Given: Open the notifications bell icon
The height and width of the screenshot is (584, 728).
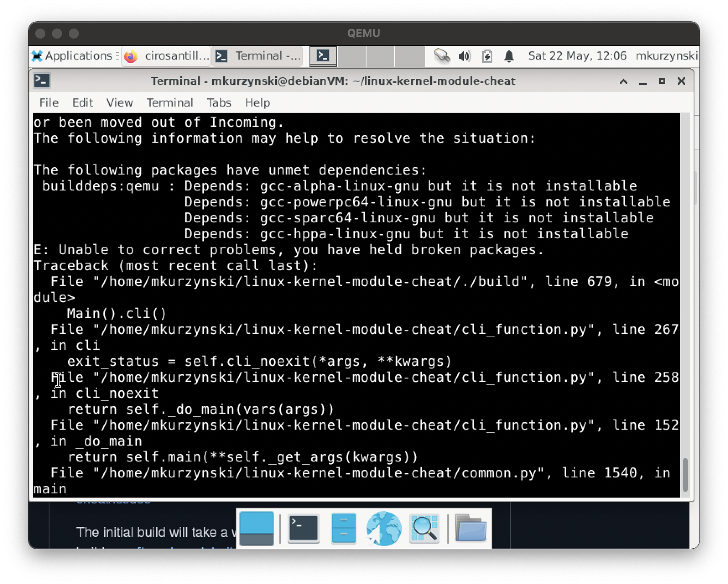Looking at the screenshot, I should tap(509, 56).
